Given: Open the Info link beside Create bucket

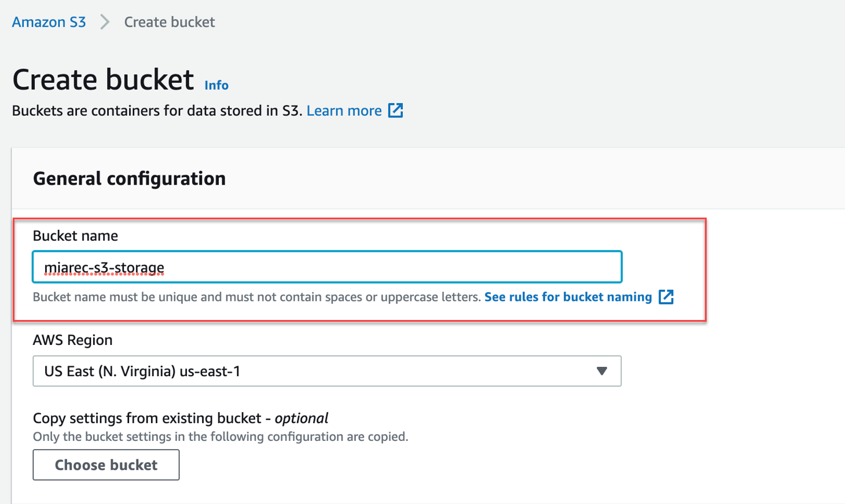Looking at the screenshot, I should [216, 85].
